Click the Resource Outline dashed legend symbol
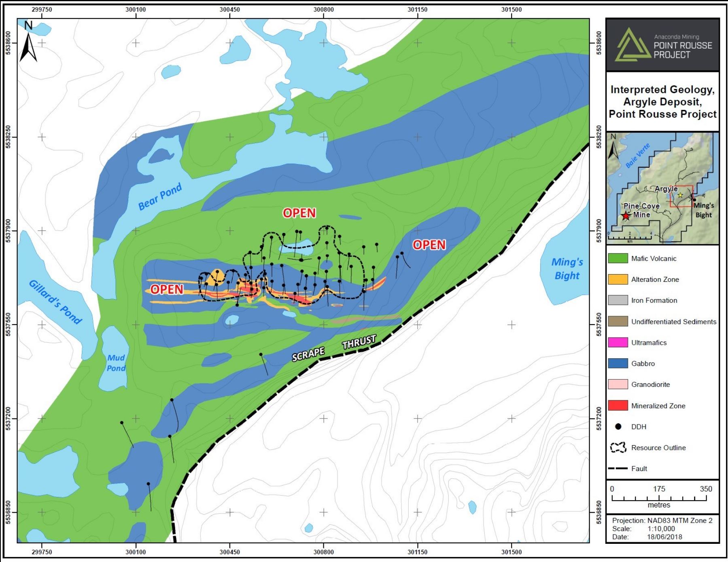Viewport: 728px width, 562px height. (618, 448)
